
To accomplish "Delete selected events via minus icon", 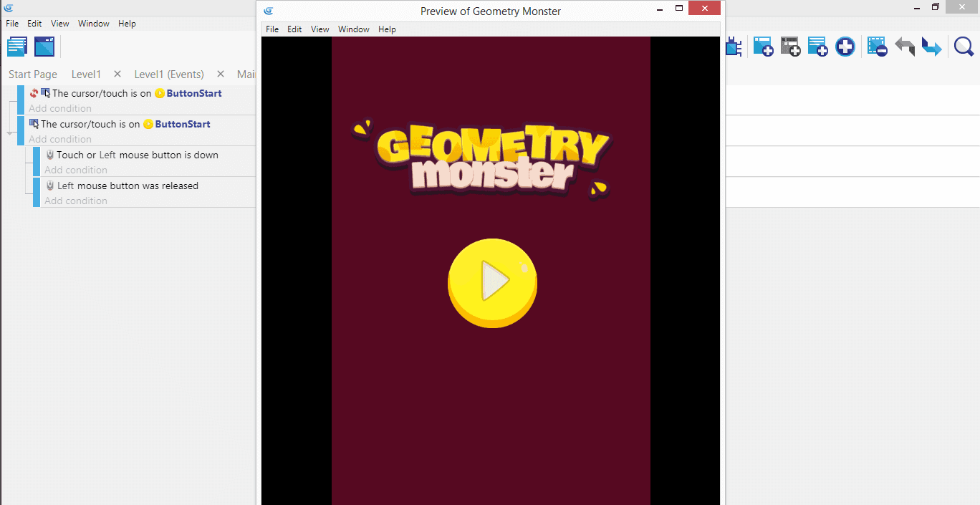I will tap(877, 47).
